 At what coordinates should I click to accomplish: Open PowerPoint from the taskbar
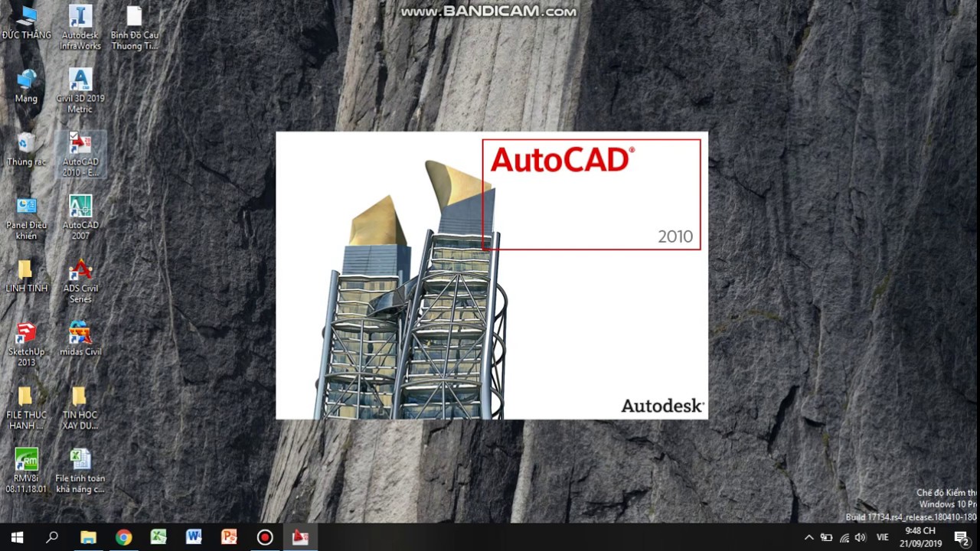(x=229, y=537)
